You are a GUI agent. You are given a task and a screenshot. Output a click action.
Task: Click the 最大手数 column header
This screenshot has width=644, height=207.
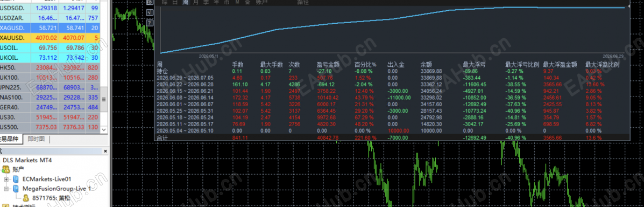272,65
